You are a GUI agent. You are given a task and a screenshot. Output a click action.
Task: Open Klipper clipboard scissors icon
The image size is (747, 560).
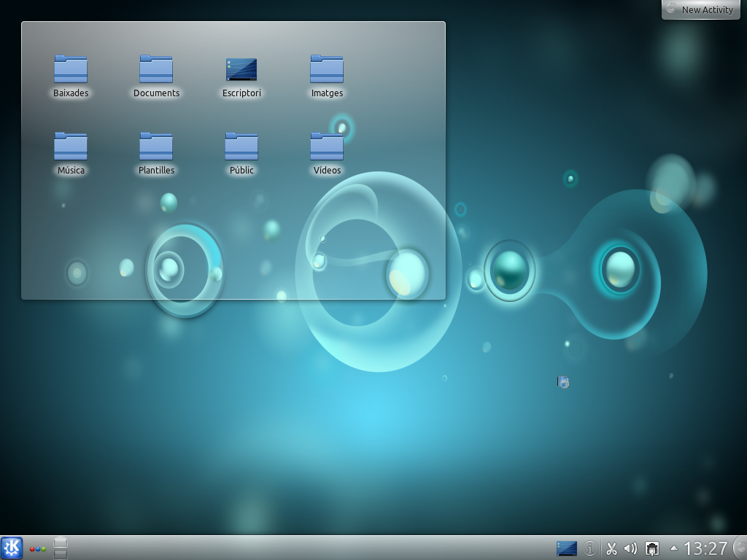tap(611, 548)
